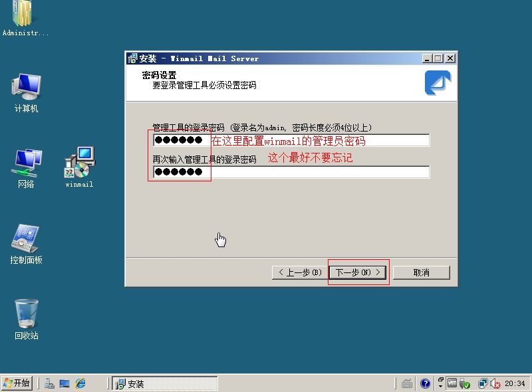Click the first admin password field
Image resolution: width=532 pixels, height=392 pixels.
coord(291,140)
